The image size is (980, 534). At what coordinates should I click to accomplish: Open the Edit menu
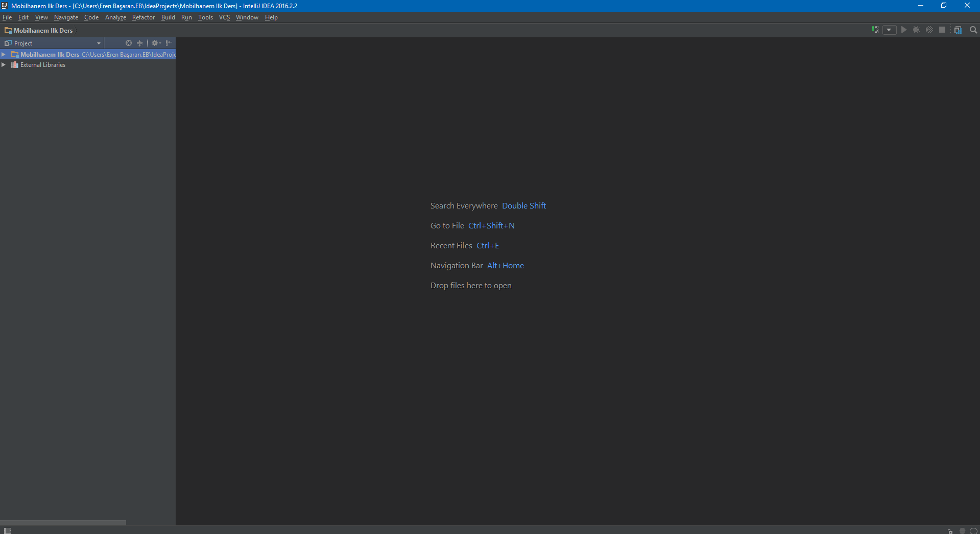tap(23, 17)
